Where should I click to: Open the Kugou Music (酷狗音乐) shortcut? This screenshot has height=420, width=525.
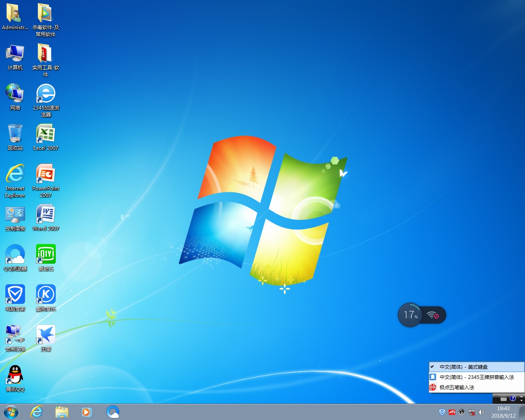(x=46, y=295)
